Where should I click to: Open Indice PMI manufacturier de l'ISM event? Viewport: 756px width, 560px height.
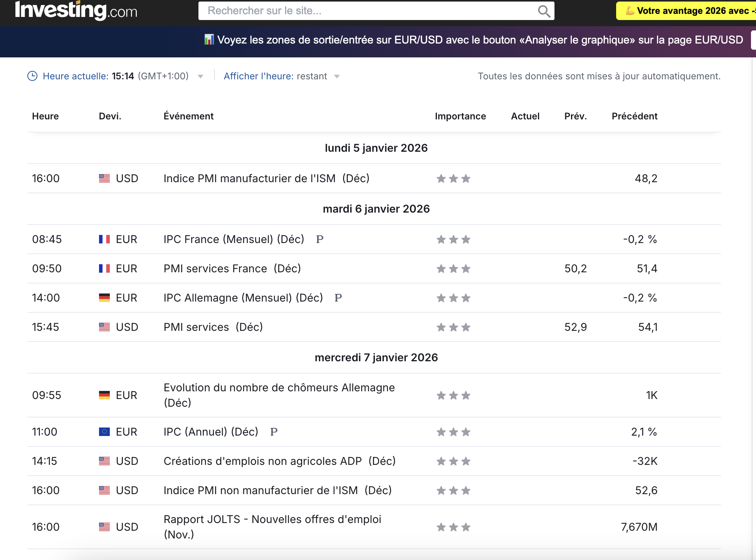point(249,178)
